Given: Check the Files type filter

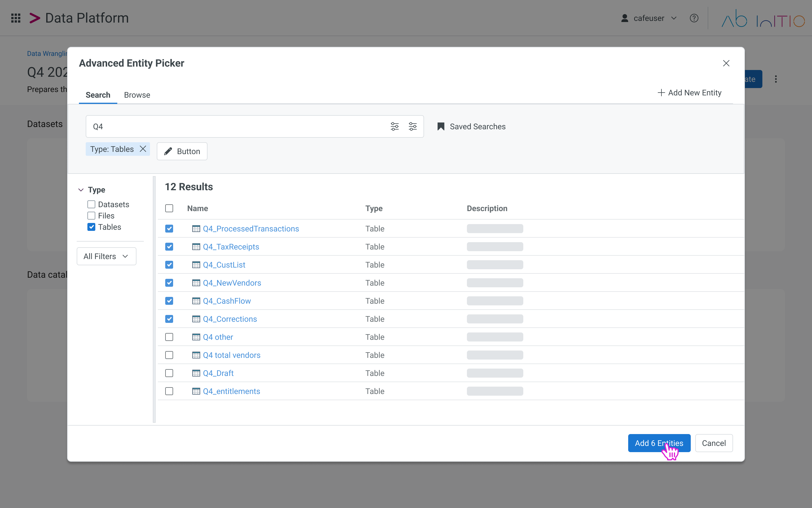Looking at the screenshot, I should pyautogui.click(x=91, y=216).
